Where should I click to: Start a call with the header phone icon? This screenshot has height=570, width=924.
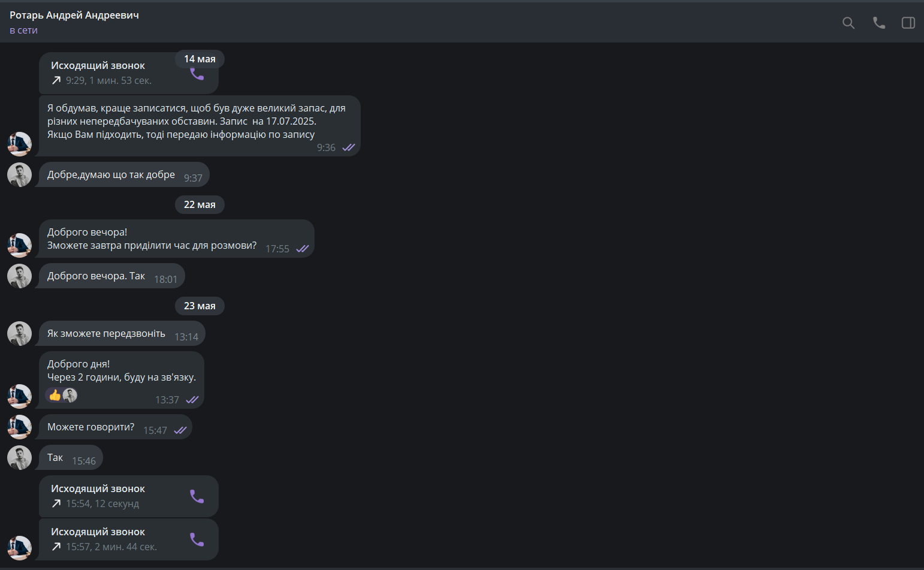click(879, 23)
